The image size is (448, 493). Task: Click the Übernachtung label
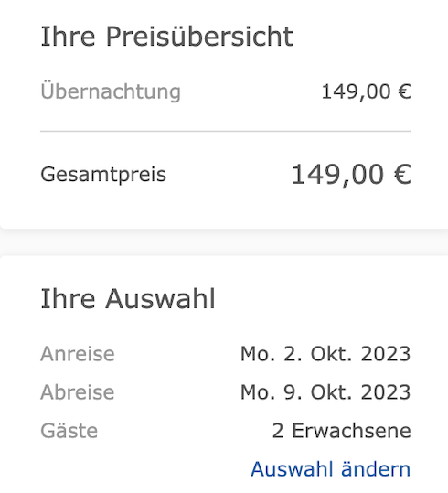[x=111, y=91]
